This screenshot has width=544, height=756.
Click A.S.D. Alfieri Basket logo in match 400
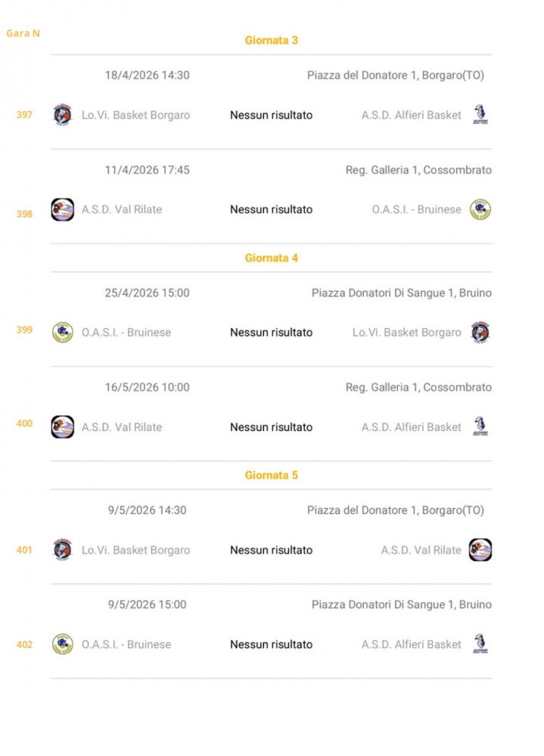pyautogui.click(x=480, y=427)
